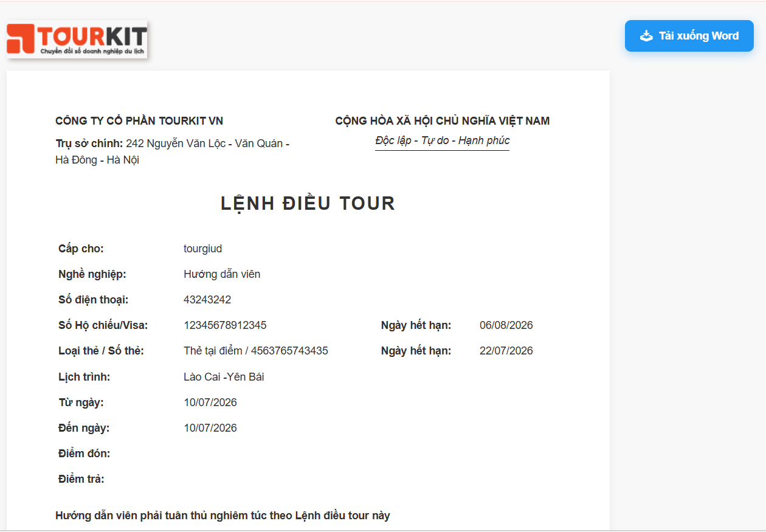Click the Đến ngày date value
This screenshot has width=766, height=532.
[210, 428]
